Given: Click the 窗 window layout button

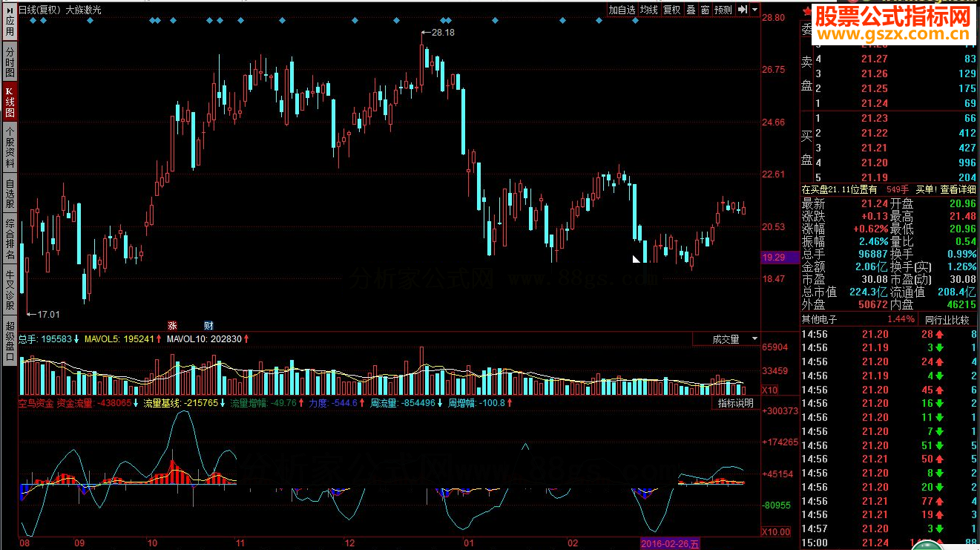Looking at the screenshot, I should [705, 10].
